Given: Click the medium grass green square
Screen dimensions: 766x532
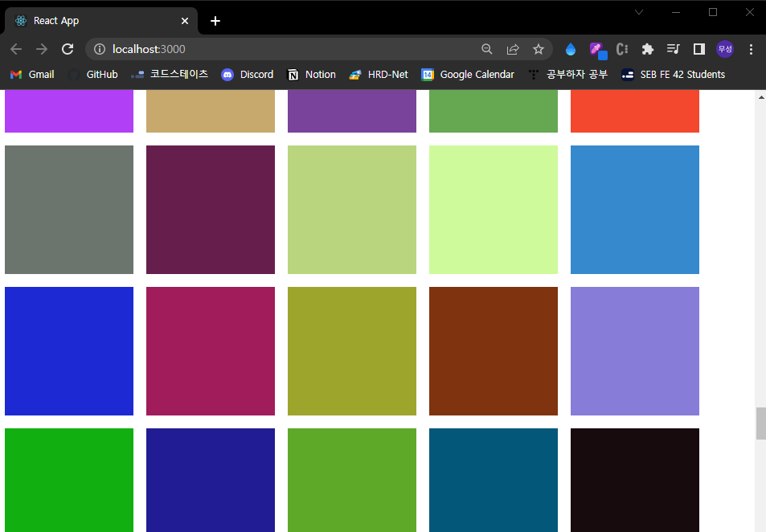Looking at the screenshot, I should (352, 481).
